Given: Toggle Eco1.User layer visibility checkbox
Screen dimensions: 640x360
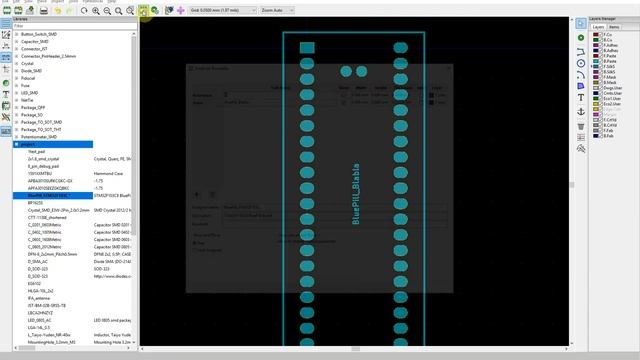Looking at the screenshot, I should pyautogui.click(x=600, y=98).
